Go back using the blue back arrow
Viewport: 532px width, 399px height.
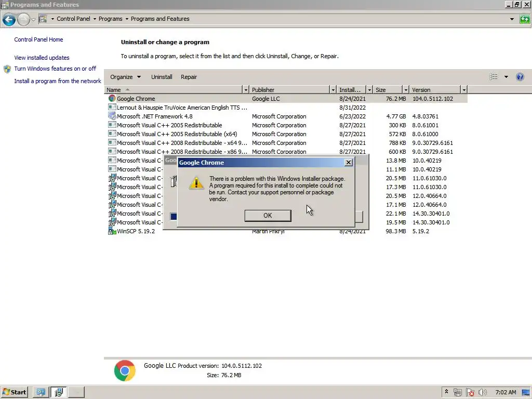coord(9,20)
